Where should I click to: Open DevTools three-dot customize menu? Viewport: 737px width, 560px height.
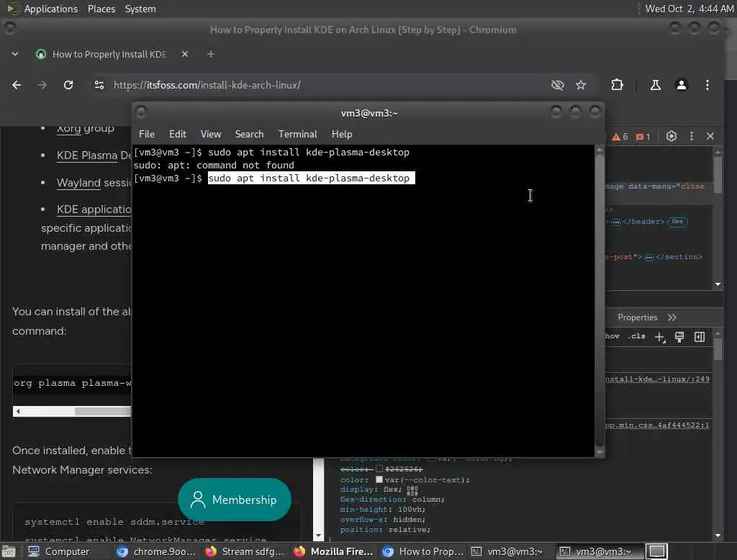click(x=692, y=136)
